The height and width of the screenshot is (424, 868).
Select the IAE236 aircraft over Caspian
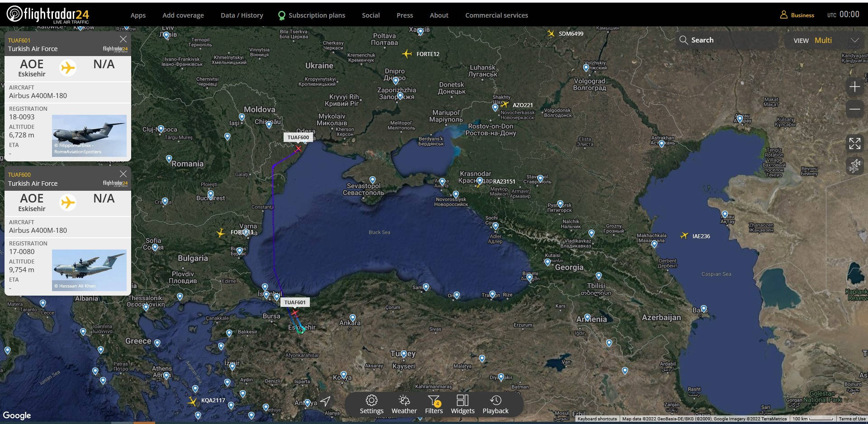click(684, 236)
